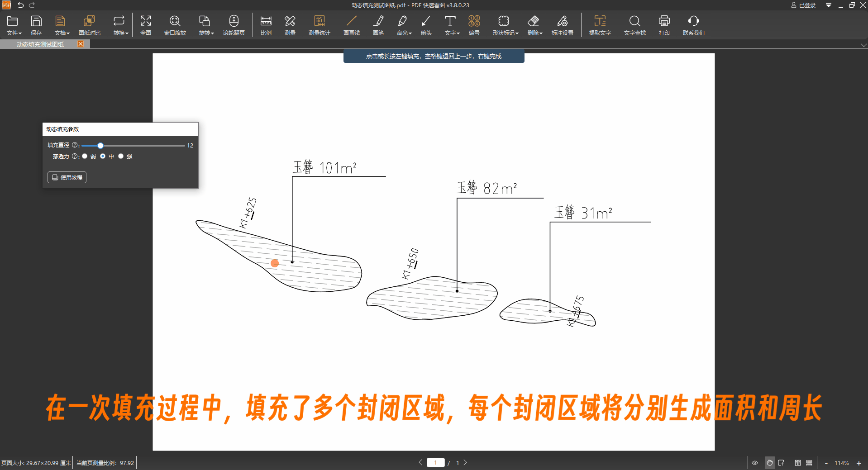Select the 强 penetration radio button
Screen dimensions: 868x470
click(121, 156)
